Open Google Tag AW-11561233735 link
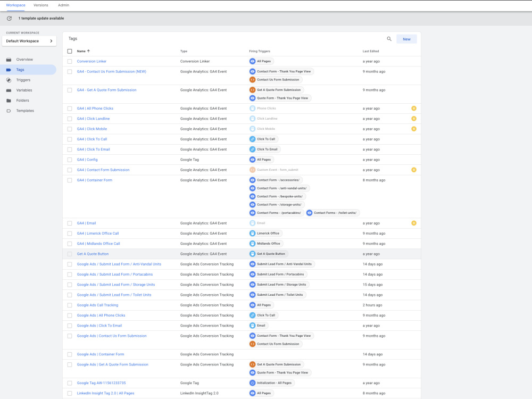The image size is (532, 399). pyautogui.click(x=101, y=383)
